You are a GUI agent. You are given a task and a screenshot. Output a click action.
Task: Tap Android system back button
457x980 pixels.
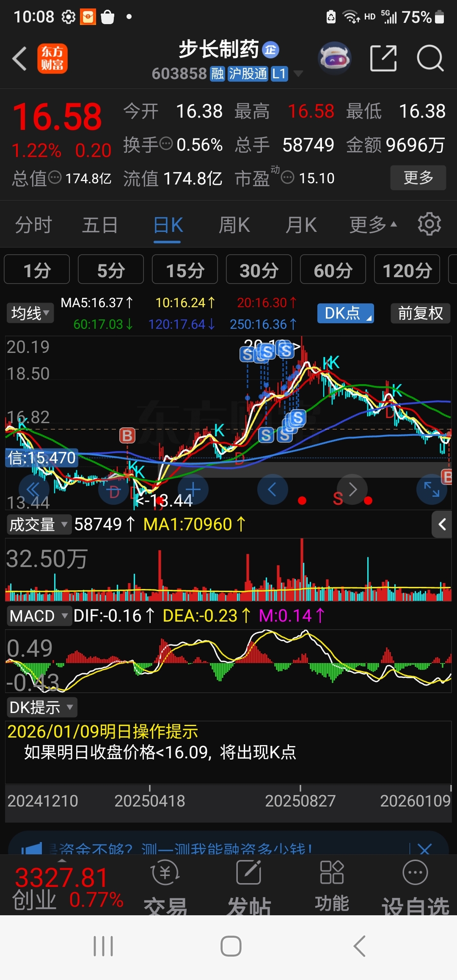click(359, 946)
